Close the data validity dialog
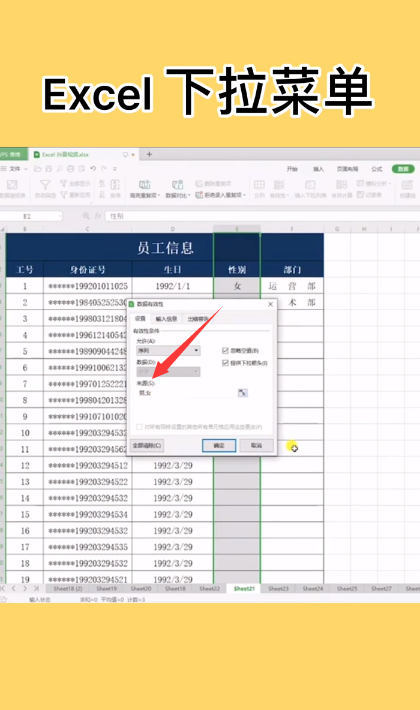Screen dimensions: 420x710 coord(270,304)
